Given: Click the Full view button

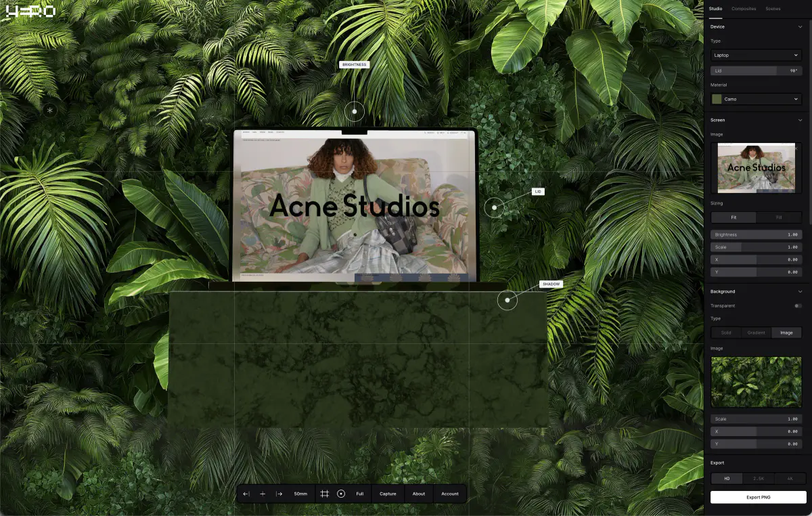Looking at the screenshot, I should (x=360, y=494).
